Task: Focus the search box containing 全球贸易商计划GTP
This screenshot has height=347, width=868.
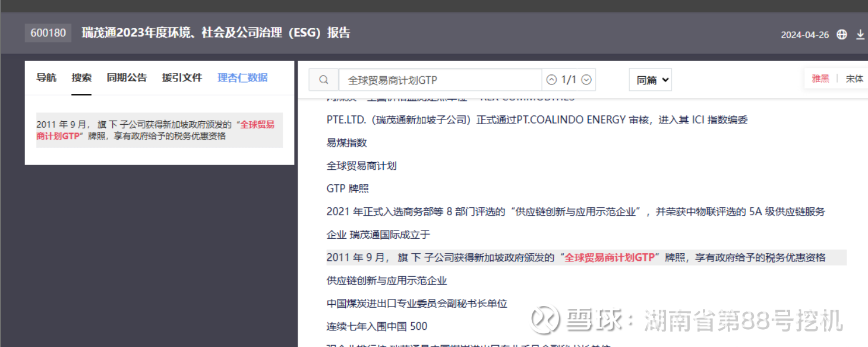Action: point(440,80)
